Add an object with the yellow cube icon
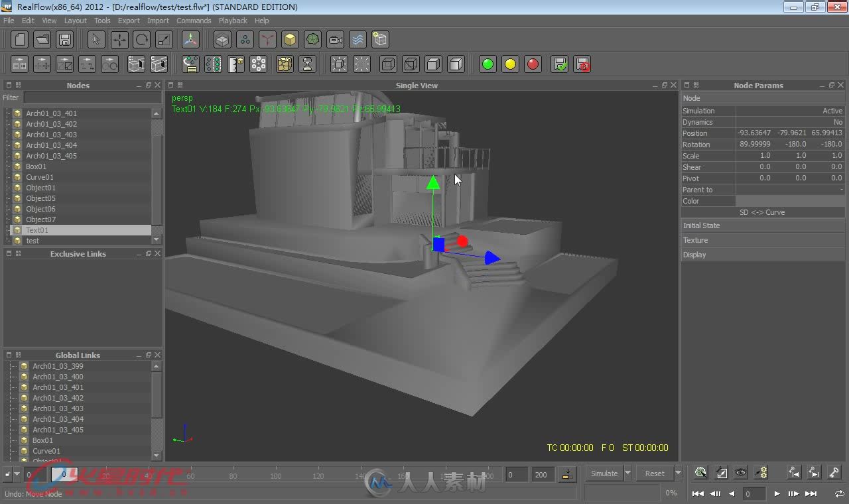This screenshot has width=849, height=504. (290, 40)
